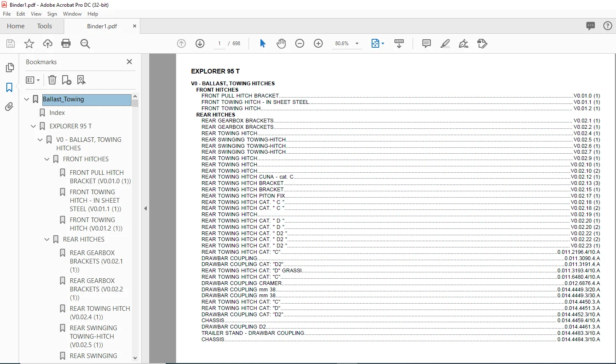Image resolution: width=616 pixels, height=364 pixels.
Task: Open the Help menu
Action: point(93,14)
